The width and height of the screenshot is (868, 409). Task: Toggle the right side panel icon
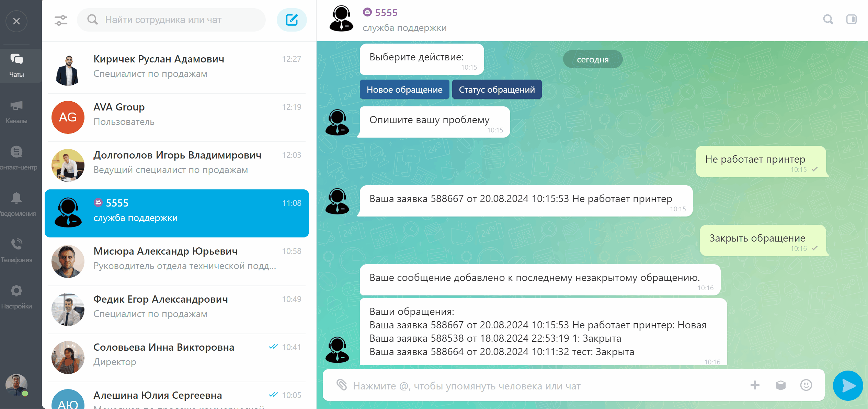click(x=851, y=20)
